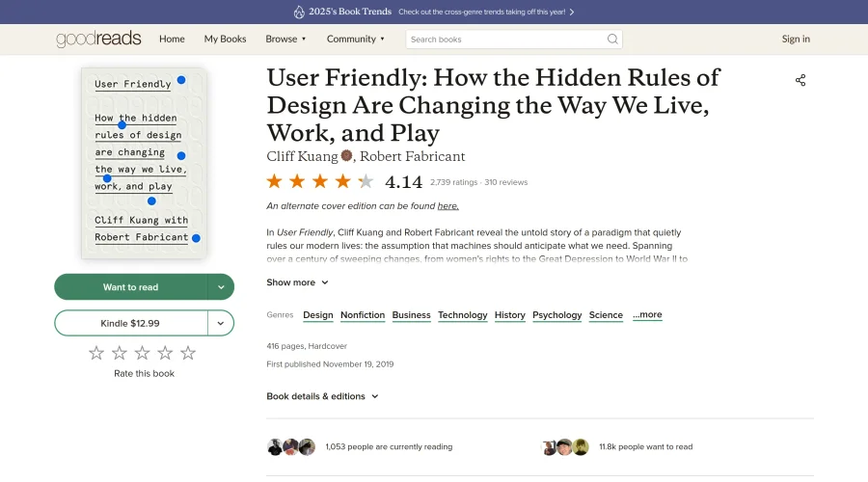
Task: Click the share icon beside title
Action: (x=800, y=80)
